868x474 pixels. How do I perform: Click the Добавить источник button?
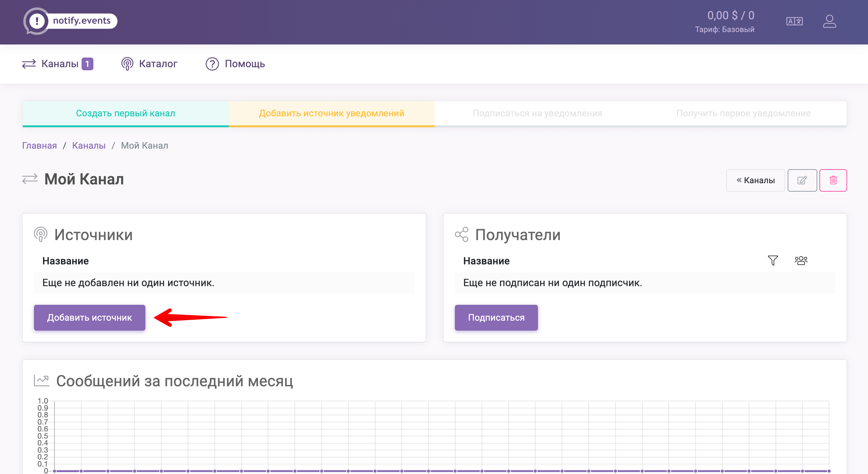(x=89, y=318)
